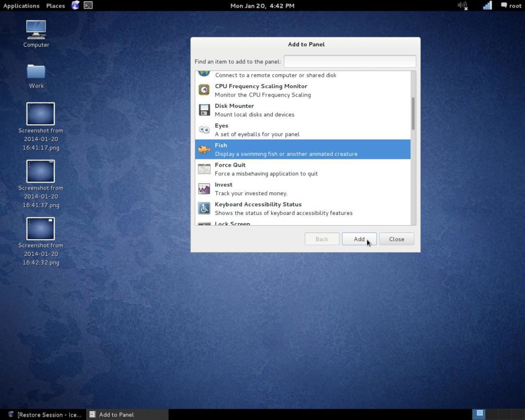Click the CPU Frequency Scaling Monitor icon
The height and width of the screenshot is (420, 525).
(x=204, y=90)
